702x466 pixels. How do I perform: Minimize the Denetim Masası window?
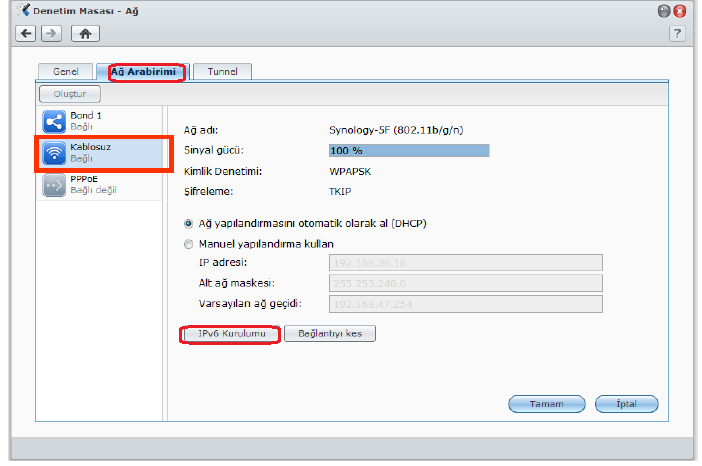click(664, 11)
